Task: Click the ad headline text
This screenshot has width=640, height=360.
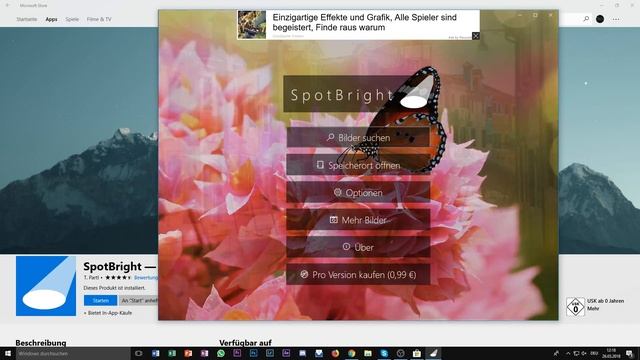Action: click(x=364, y=22)
